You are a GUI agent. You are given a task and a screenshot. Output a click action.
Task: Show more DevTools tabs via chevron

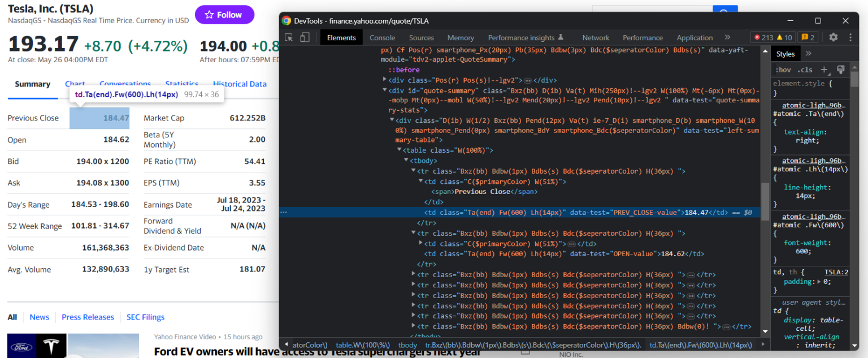tap(727, 37)
